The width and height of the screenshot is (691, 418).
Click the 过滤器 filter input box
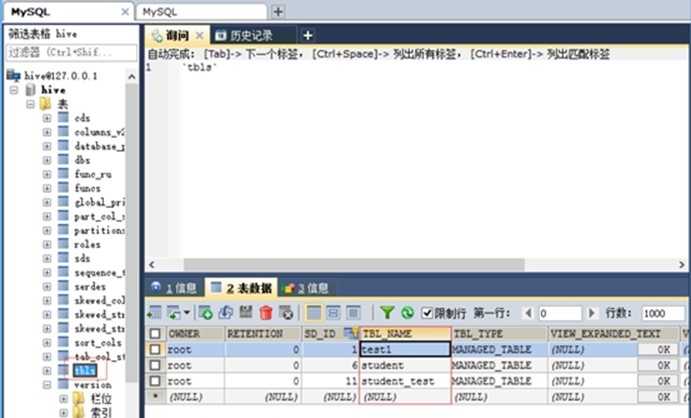click(71, 52)
